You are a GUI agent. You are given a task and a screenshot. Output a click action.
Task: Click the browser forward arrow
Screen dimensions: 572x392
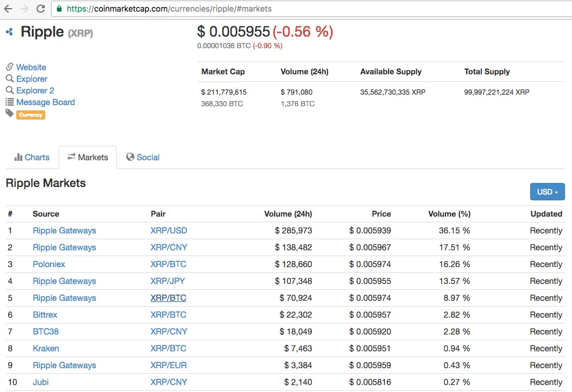click(x=24, y=9)
